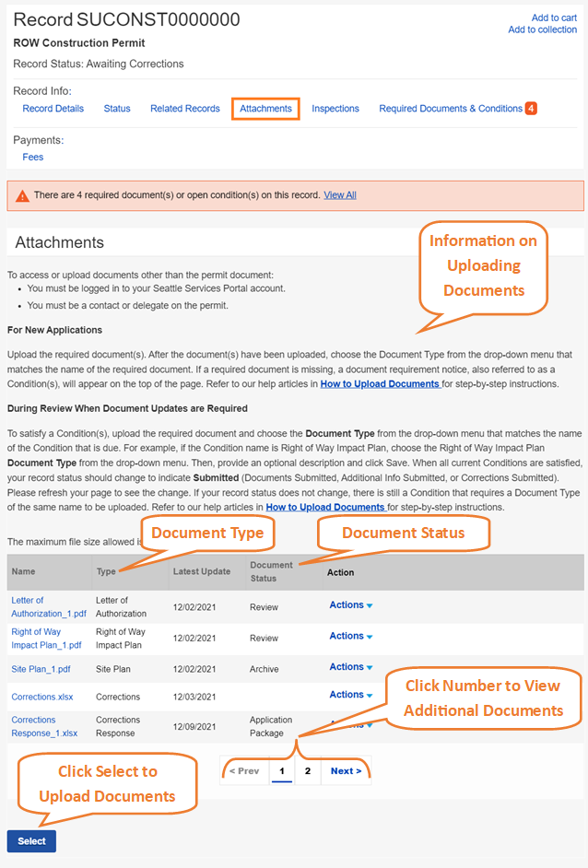Open Corrections Response_1.xlsx file link
Screen dimensions: 588x868
(44, 727)
